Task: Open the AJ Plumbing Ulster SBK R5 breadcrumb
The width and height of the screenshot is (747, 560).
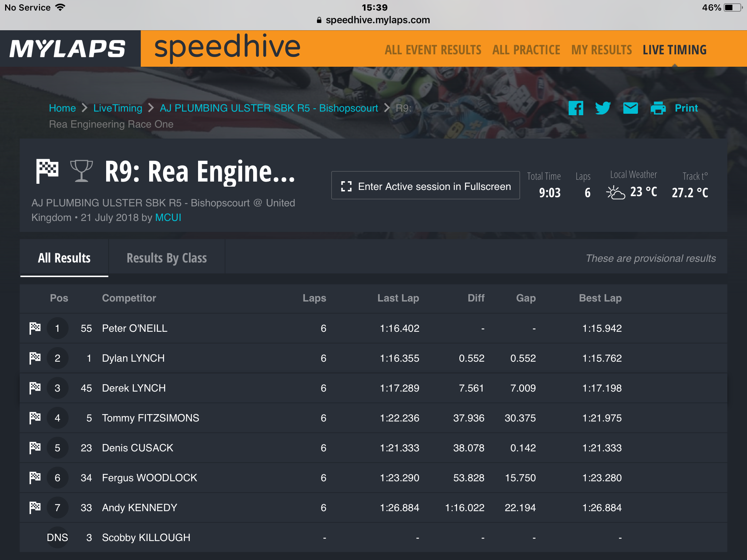Action: [x=269, y=108]
